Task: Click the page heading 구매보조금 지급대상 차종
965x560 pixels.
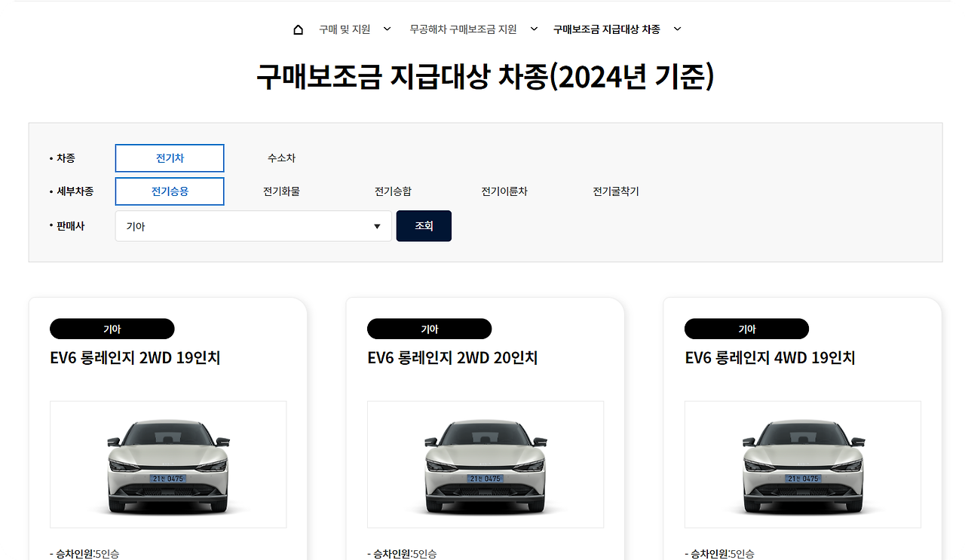Action: point(482,75)
